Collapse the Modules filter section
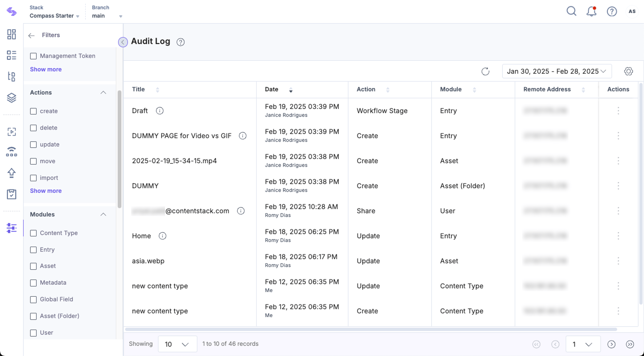This screenshot has width=644, height=356. point(103,214)
